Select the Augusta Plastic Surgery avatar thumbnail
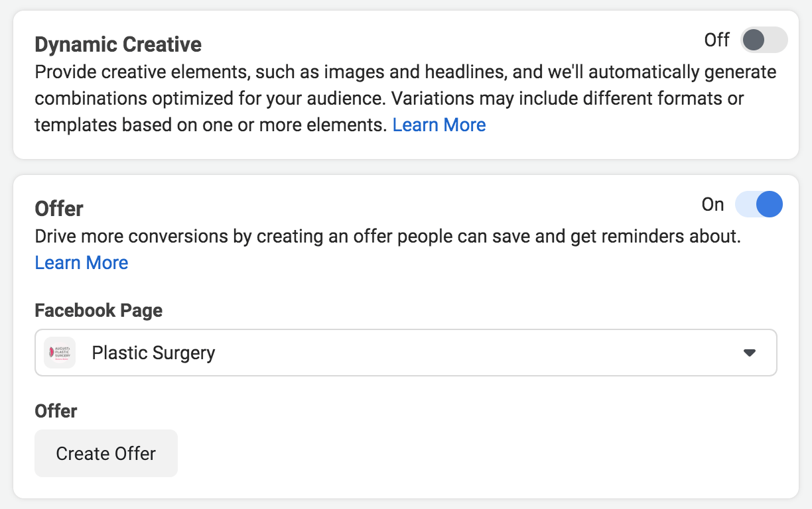The width and height of the screenshot is (812, 509). click(x=59, y=353)
